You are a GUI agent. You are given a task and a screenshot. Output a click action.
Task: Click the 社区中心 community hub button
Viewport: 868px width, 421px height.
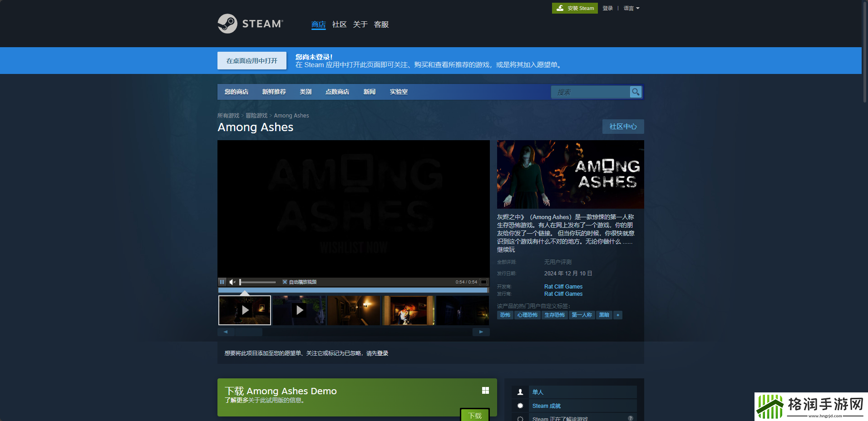(623, 127)
